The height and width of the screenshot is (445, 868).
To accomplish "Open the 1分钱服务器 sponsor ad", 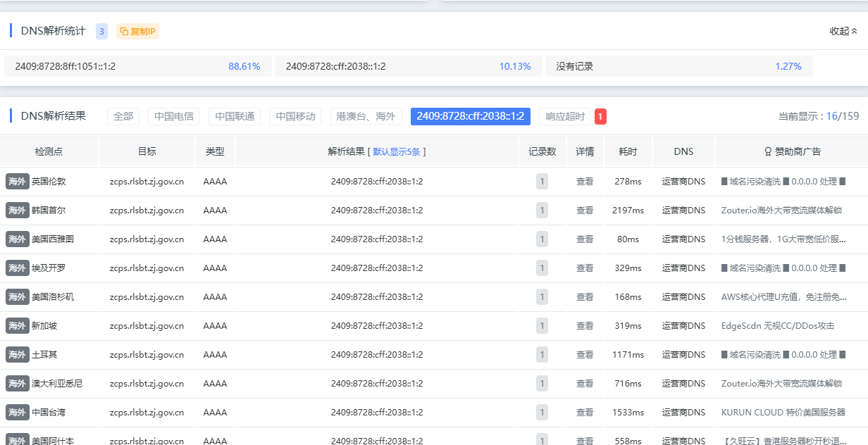I will tap(783, 239).
